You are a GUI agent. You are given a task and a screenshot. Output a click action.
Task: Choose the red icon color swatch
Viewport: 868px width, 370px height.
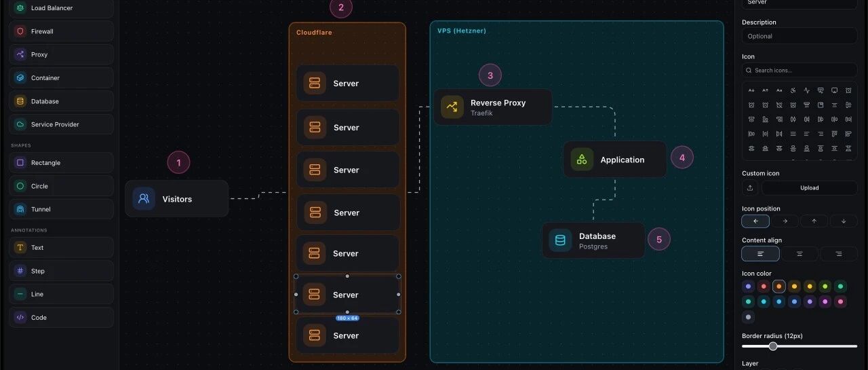(764, 286)
